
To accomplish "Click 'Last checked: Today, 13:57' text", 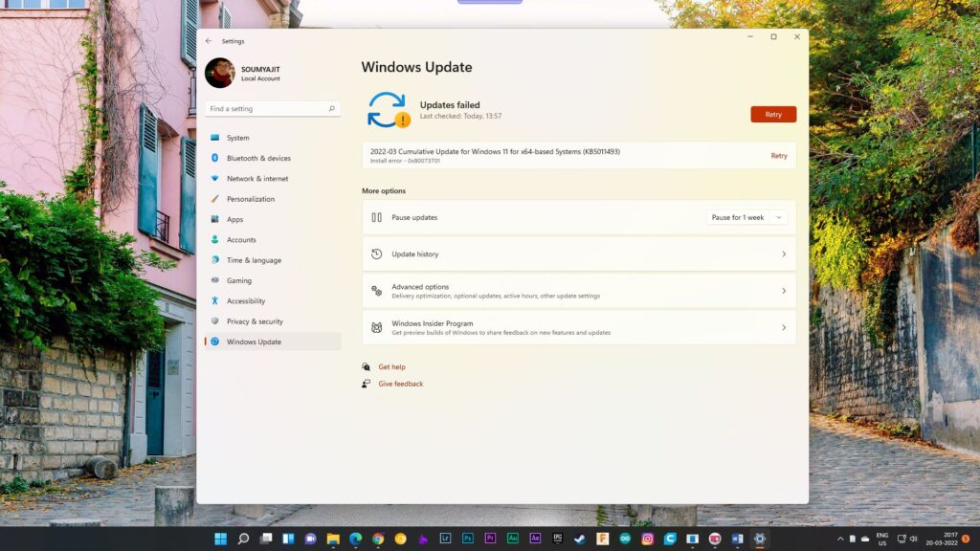I will 460,116.
